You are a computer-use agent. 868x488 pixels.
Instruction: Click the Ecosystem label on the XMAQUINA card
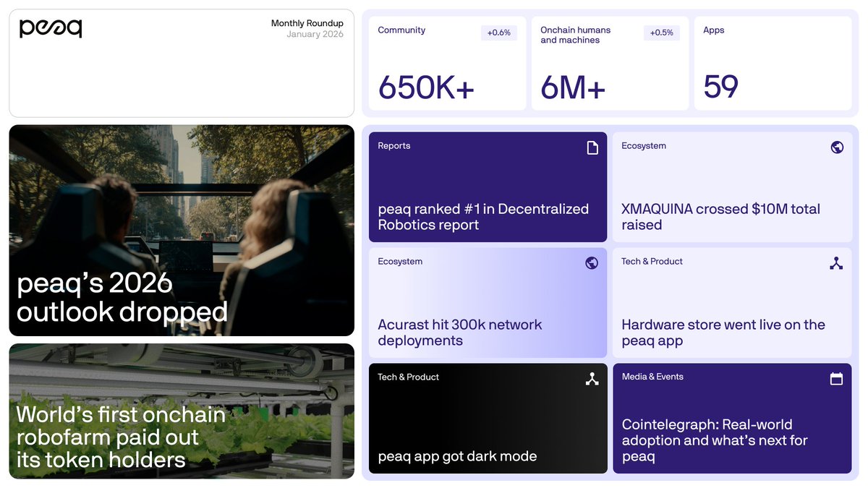[x=644, y=145]
